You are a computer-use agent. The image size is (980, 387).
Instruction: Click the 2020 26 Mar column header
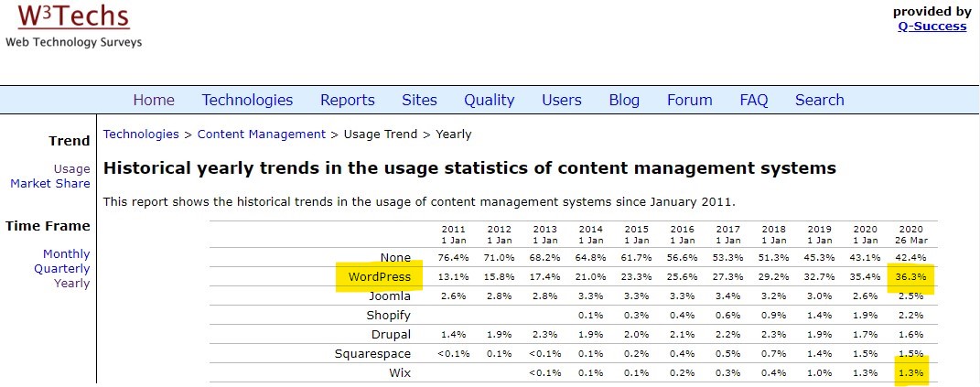tap(910, 234)
